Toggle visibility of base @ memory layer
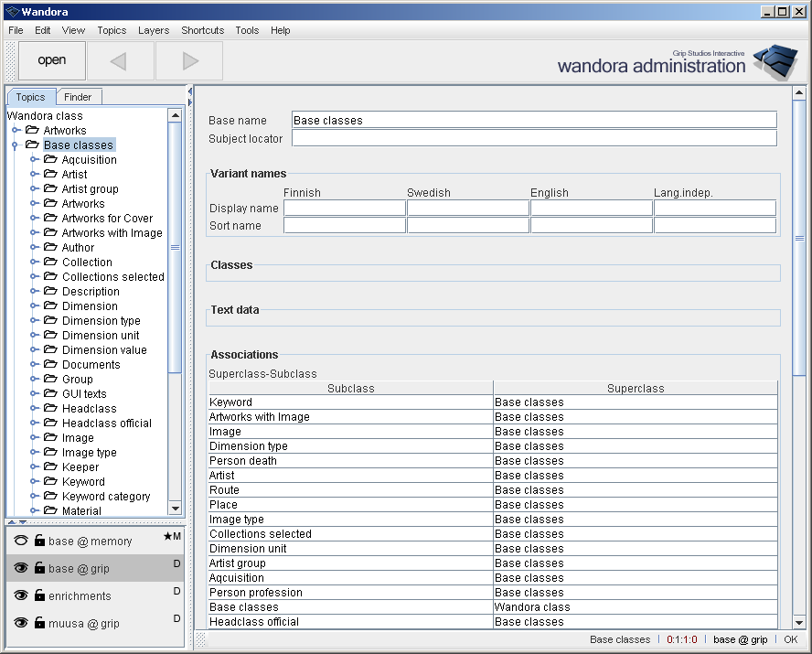 tap(20, 541)
